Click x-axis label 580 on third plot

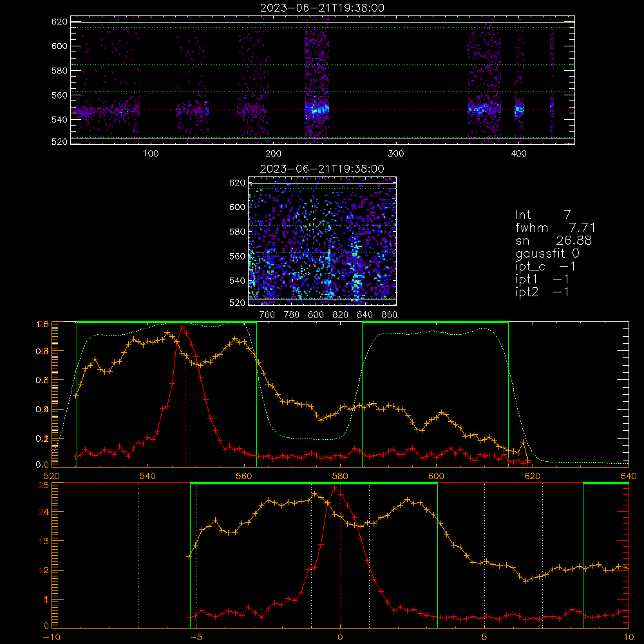340,477
